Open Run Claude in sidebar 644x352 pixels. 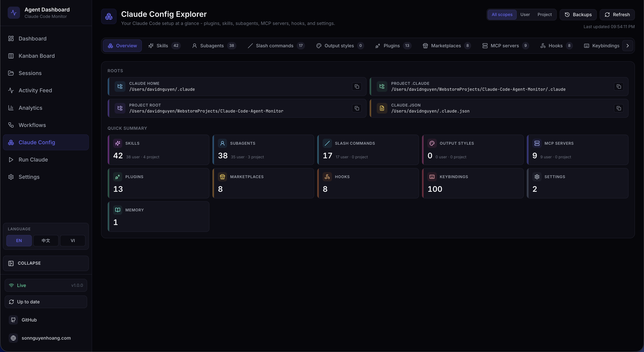pos(46,160)
